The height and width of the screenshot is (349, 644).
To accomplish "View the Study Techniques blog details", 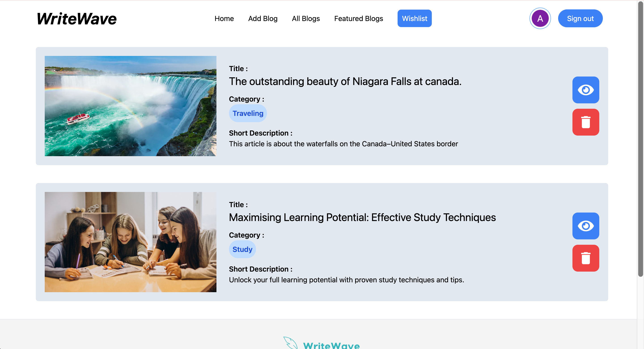I will pyautogui.click(x=585, y=226).
